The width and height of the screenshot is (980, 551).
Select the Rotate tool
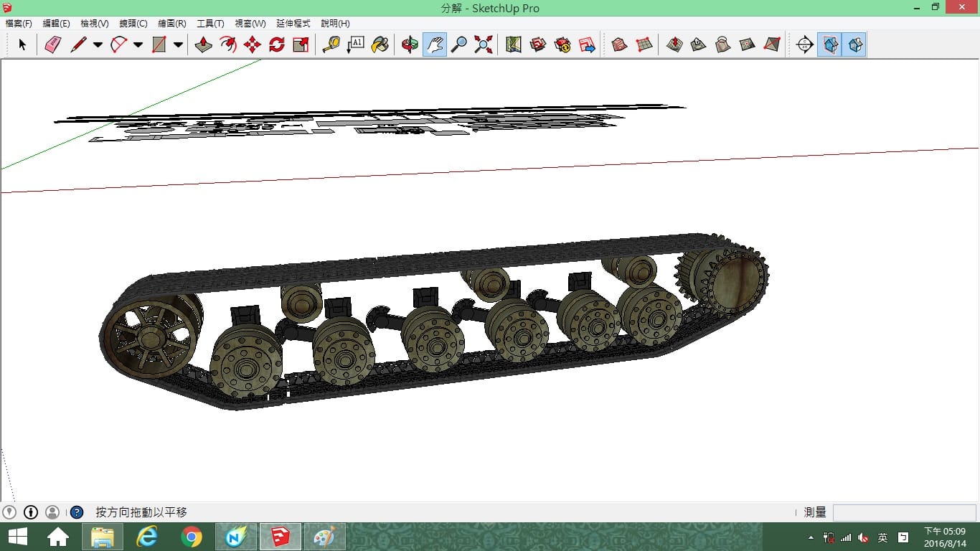pos(277,44)
